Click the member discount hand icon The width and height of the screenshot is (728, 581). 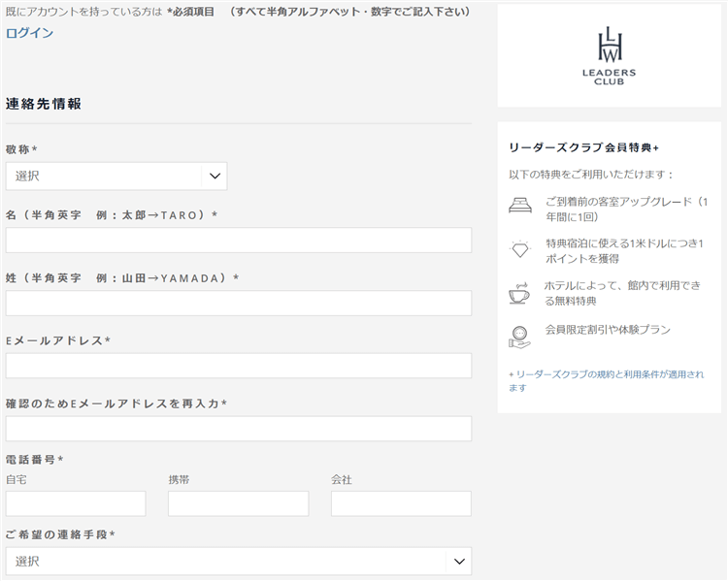pos(520,336)
